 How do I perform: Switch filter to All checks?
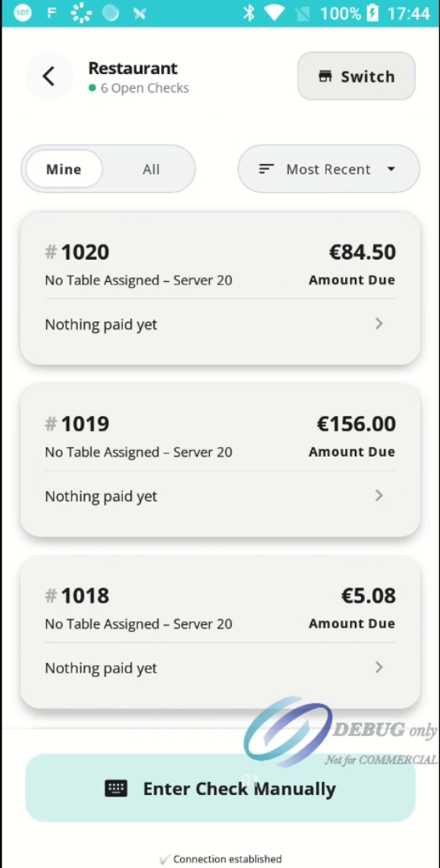tap(150, 169)
